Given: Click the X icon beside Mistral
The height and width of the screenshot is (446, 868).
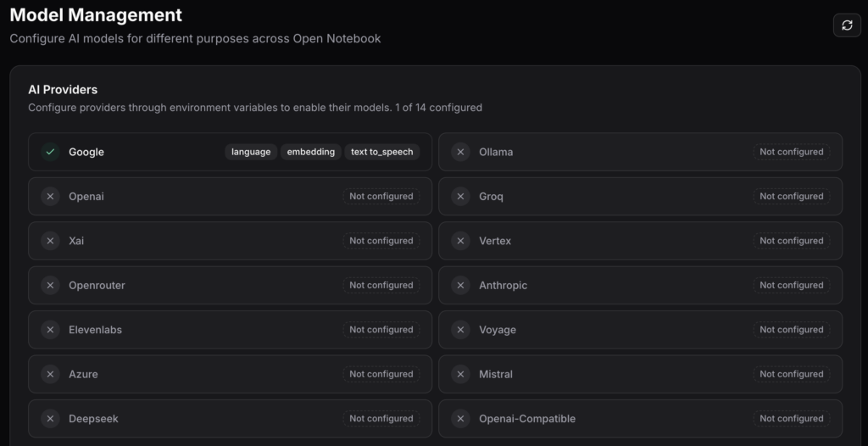Looking at the screenshot, I should [460, 374].
